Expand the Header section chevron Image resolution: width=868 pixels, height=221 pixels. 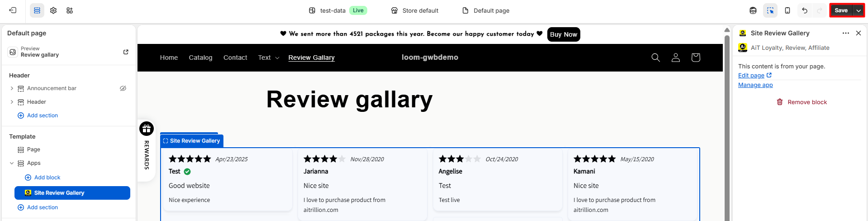[12, 102]
